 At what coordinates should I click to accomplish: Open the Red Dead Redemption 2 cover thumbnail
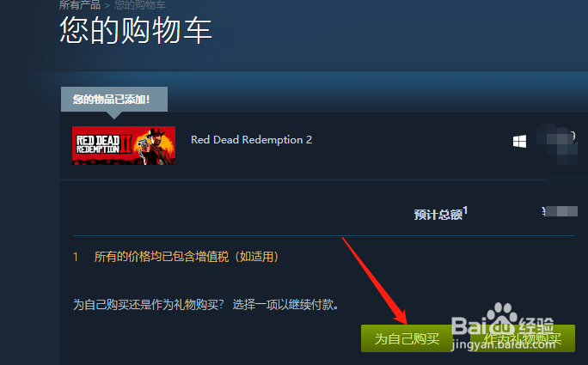(x=124, y=145)
